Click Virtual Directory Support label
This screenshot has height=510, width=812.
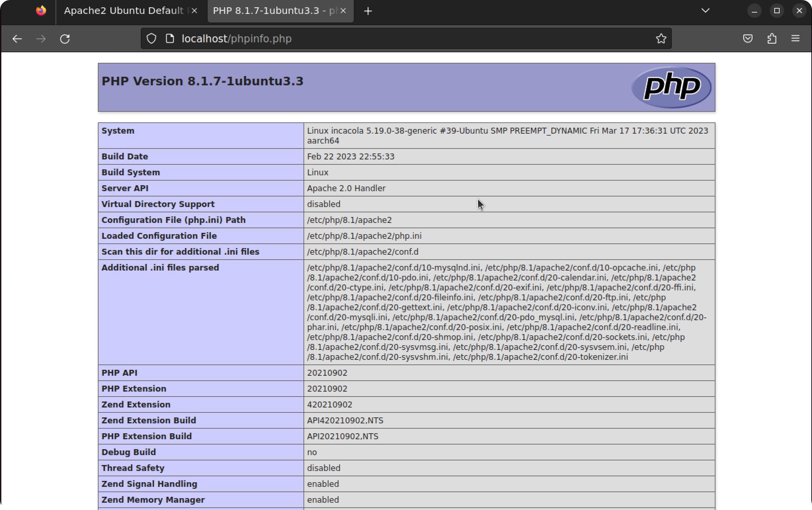(158, 204)
